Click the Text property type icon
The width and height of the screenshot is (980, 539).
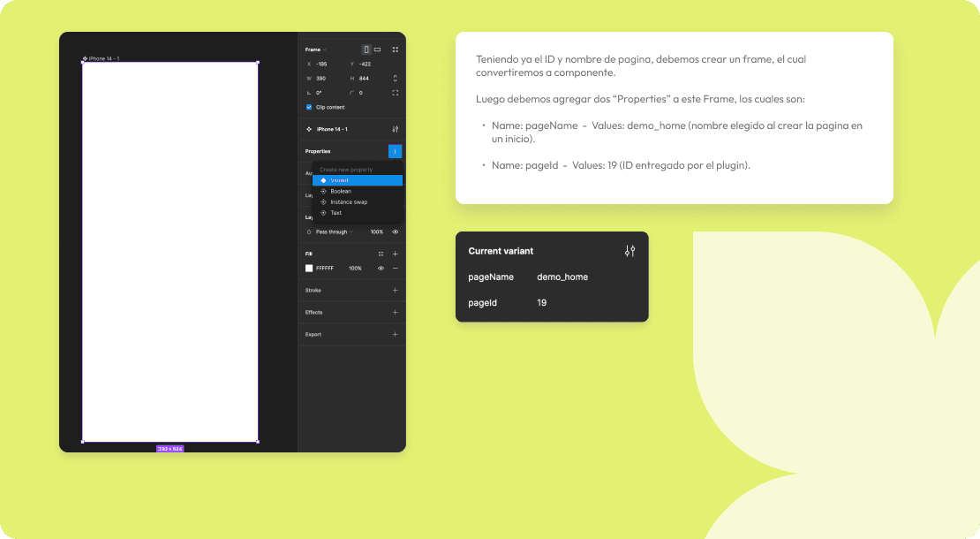coord(323,213)
